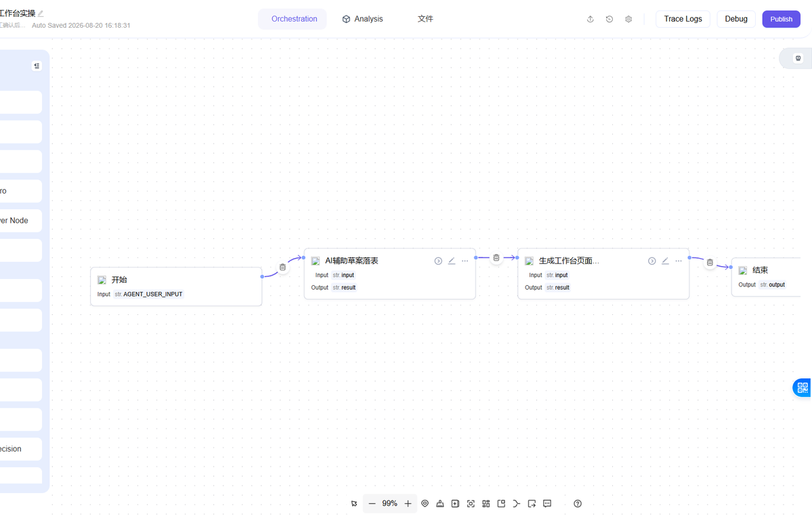Publish the workflow
The height and width of the screenshot is (516, 812).
(781, 19)
